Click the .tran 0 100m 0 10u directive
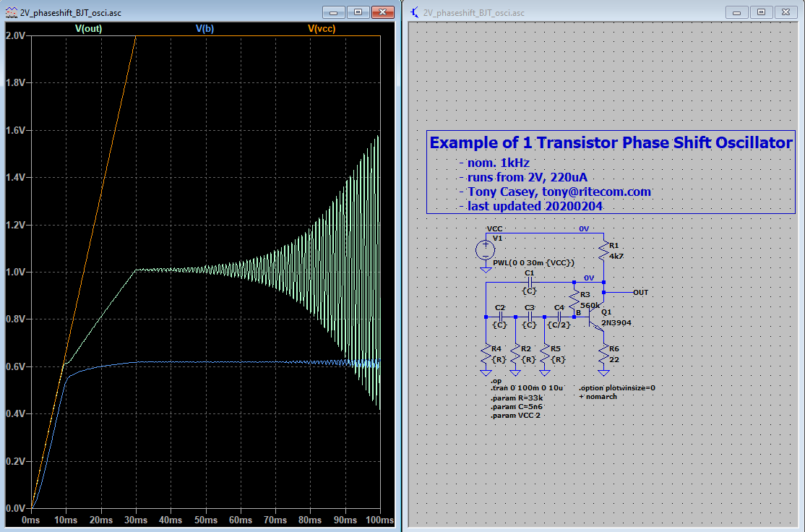Screen dimensions: 805x532 point(527,388)
